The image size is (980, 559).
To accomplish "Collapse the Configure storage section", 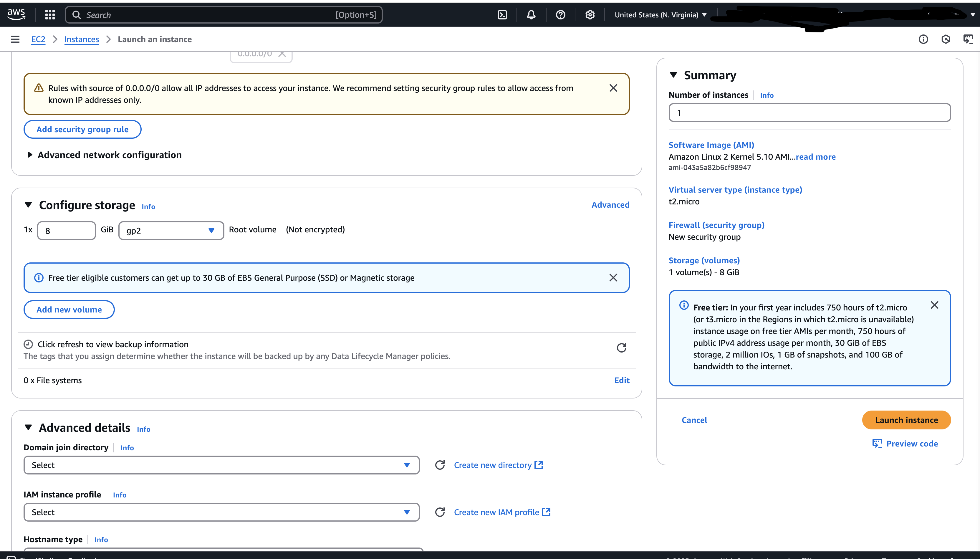I will pyautogui.click(x=28, y=205).
